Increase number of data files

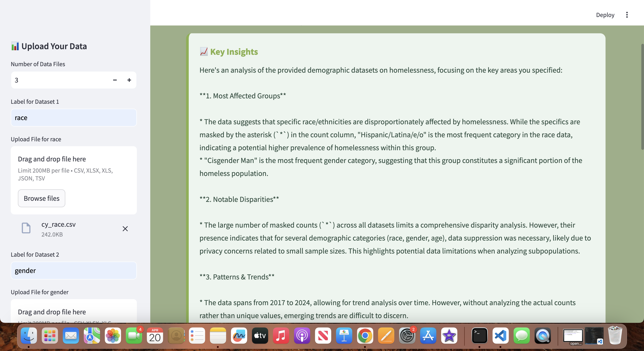pos(129,80)
